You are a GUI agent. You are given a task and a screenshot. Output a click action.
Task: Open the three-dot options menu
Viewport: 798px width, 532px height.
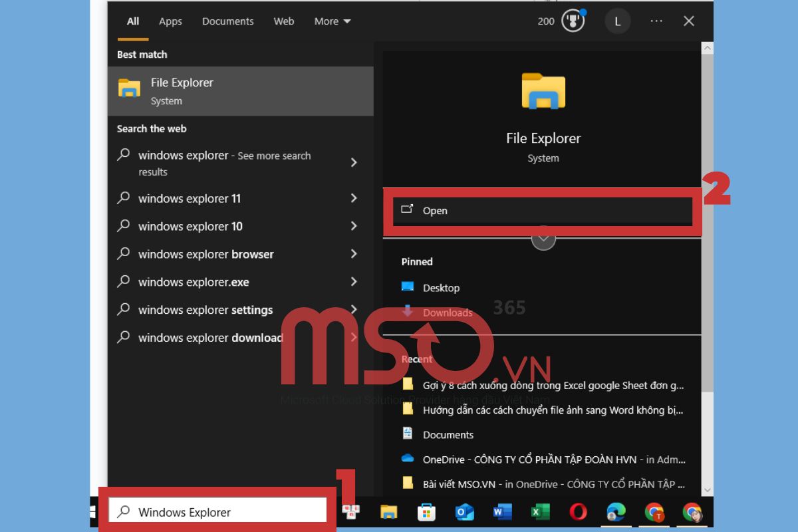[656, 21]
